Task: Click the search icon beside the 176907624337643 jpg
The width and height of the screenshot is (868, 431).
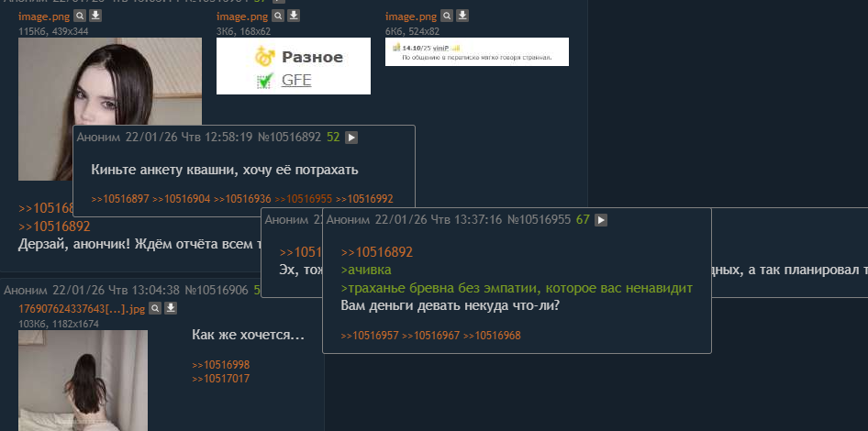Action: [154, 308]
